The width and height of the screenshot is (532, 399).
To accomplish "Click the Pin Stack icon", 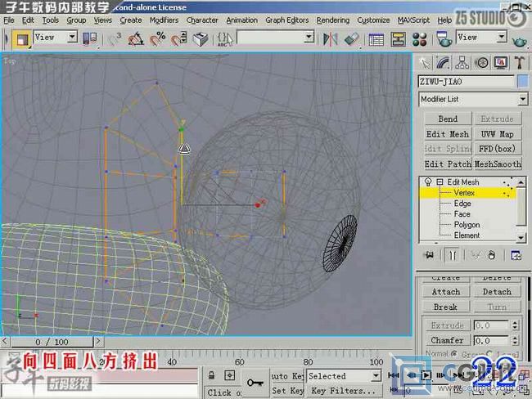I will click(430, 255).
